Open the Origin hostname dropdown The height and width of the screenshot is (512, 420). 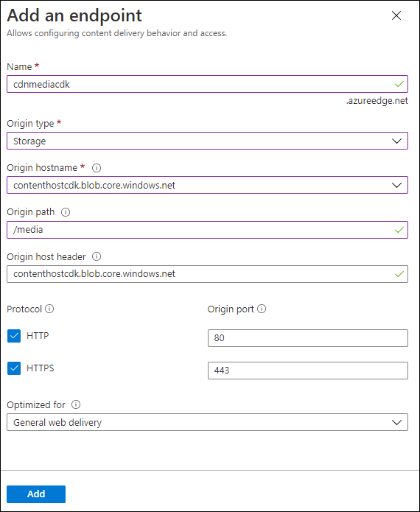tap(207, 185)
